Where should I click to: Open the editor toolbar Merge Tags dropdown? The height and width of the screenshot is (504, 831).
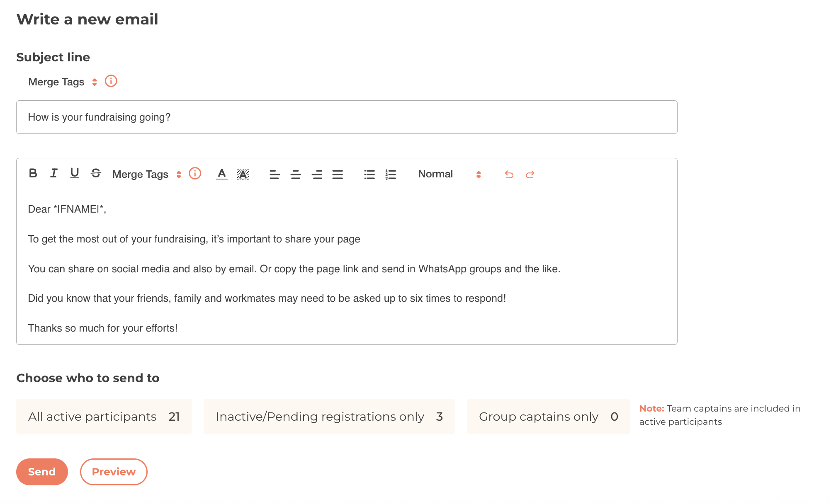point(146,174)
